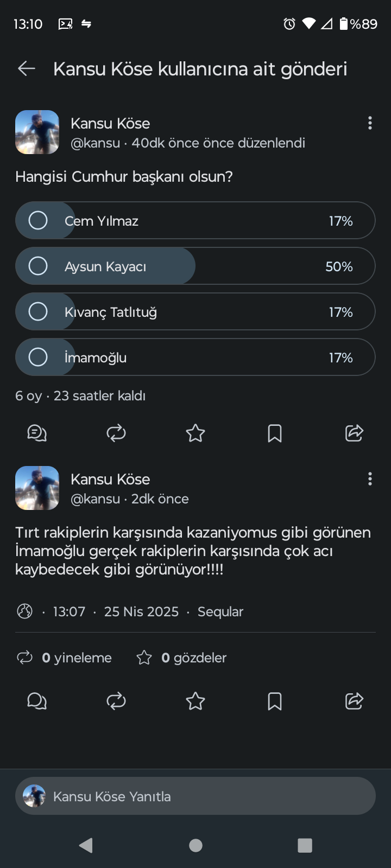
Task: Boost the İmamoğlu reply post
Action: click(116, 701)
